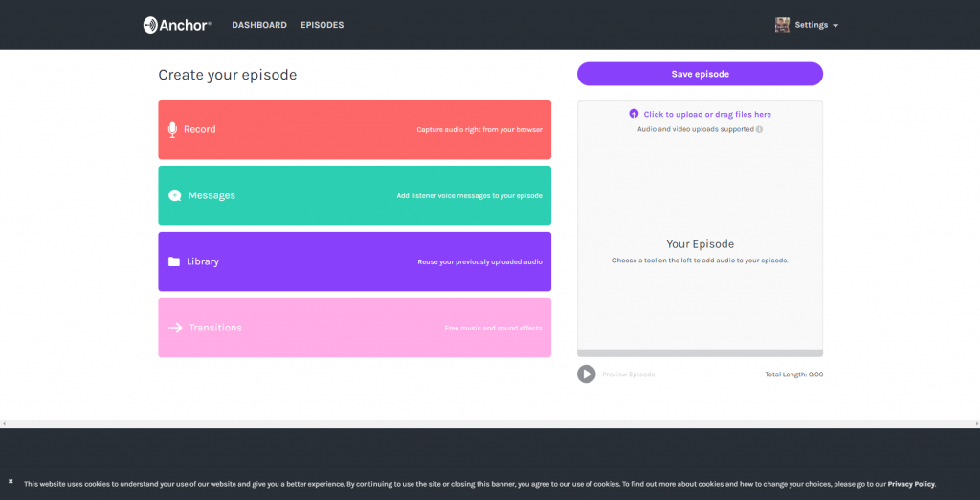Image resolution: width=980 pixels, height=500 pixels.
Task: Click info icon beside uploads supported text
Action: tap(759, 129)
